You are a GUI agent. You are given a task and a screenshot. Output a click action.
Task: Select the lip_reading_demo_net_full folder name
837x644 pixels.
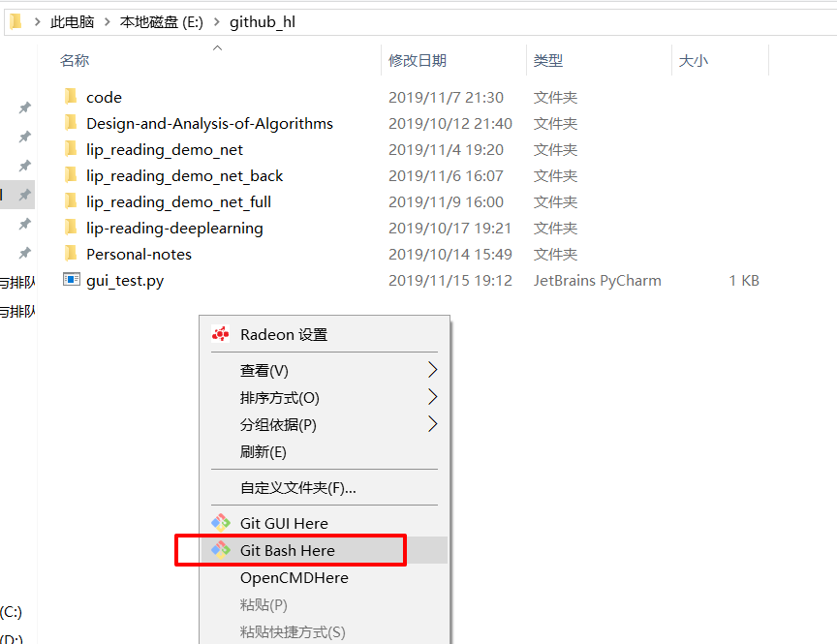pyautogui.click(x=179, y=201)
